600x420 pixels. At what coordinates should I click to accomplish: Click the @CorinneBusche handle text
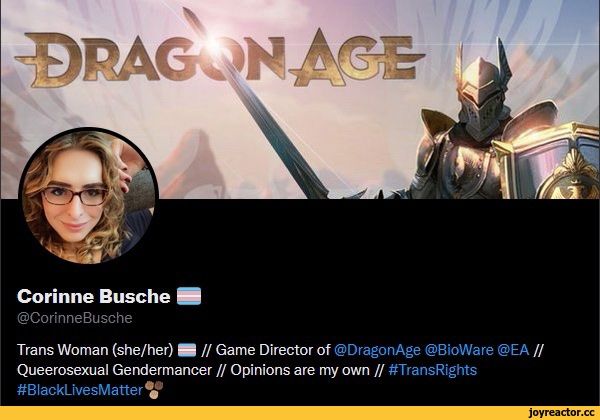point(75,318)
